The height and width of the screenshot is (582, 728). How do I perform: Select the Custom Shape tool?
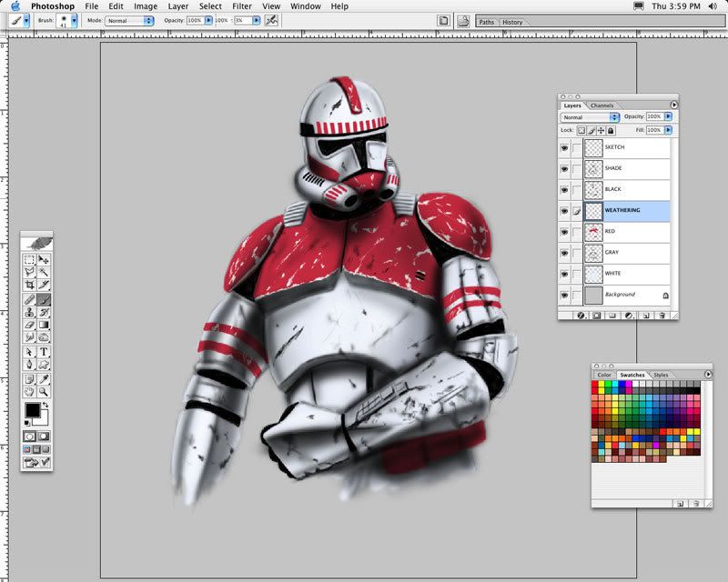pyautogui.click(x=44, y=365)
